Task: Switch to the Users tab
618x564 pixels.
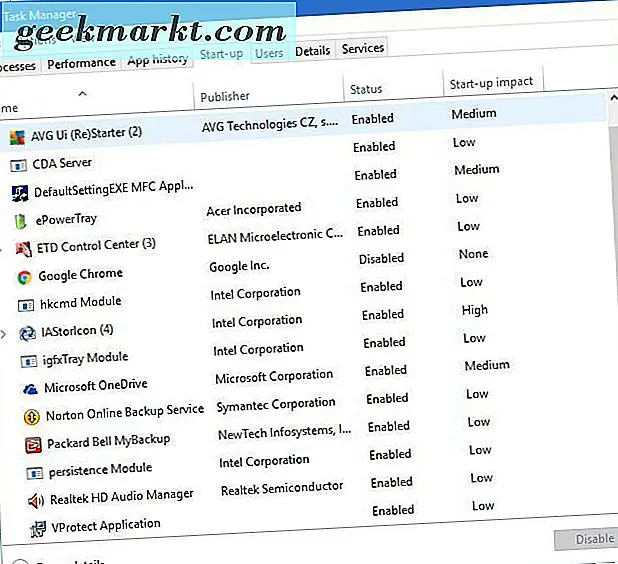Action: point(269,53)
